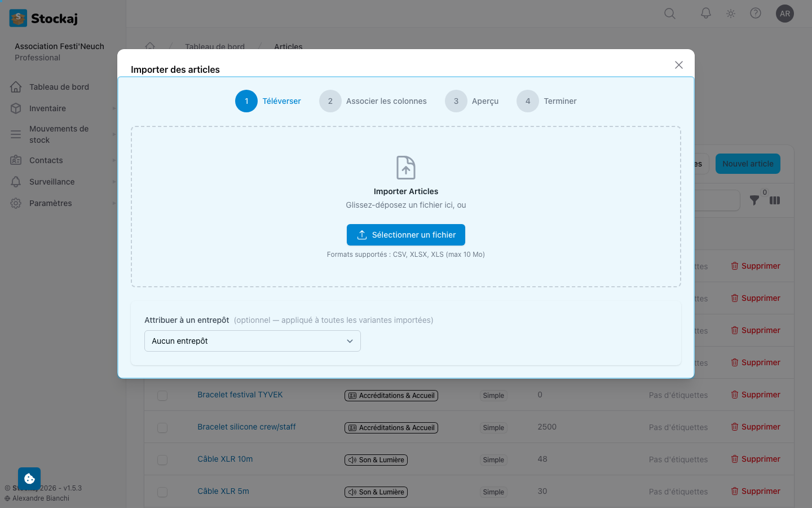This screenshot has height=508, width=812.
Task: Click the Sélectionner un fichier button
Action: pos(406,235)
